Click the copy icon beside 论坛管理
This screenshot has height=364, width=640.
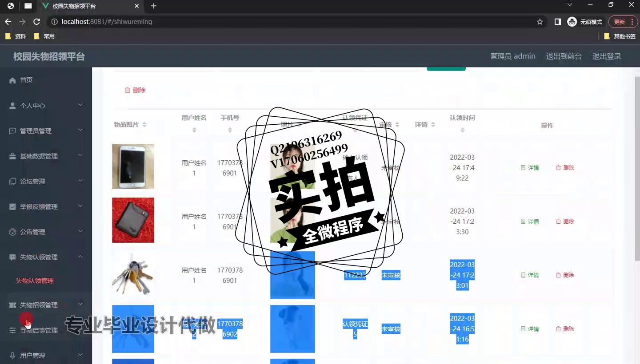pyautogui.click(x=12, y=182)
